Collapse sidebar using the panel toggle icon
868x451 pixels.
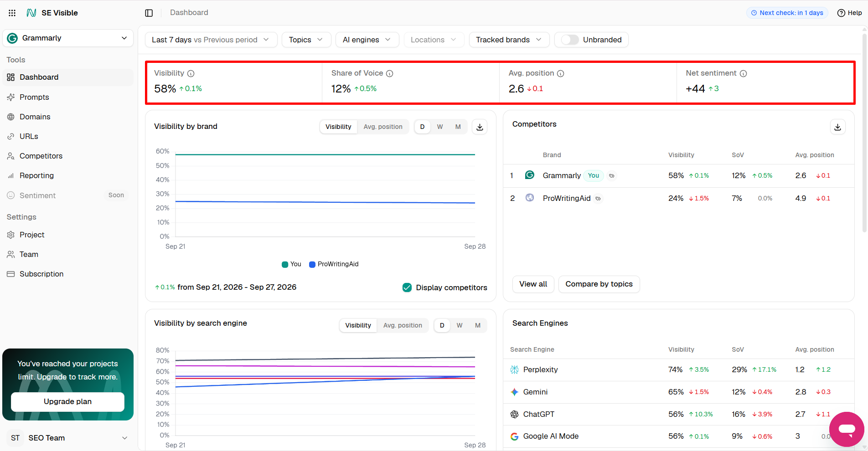point(149,13)
